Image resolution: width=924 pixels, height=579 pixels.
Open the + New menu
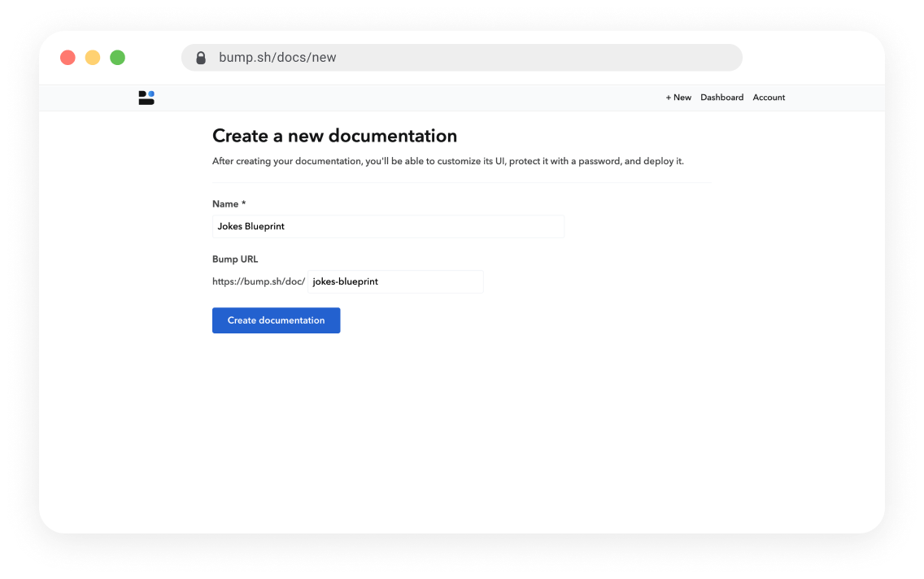tap(678, 97)
